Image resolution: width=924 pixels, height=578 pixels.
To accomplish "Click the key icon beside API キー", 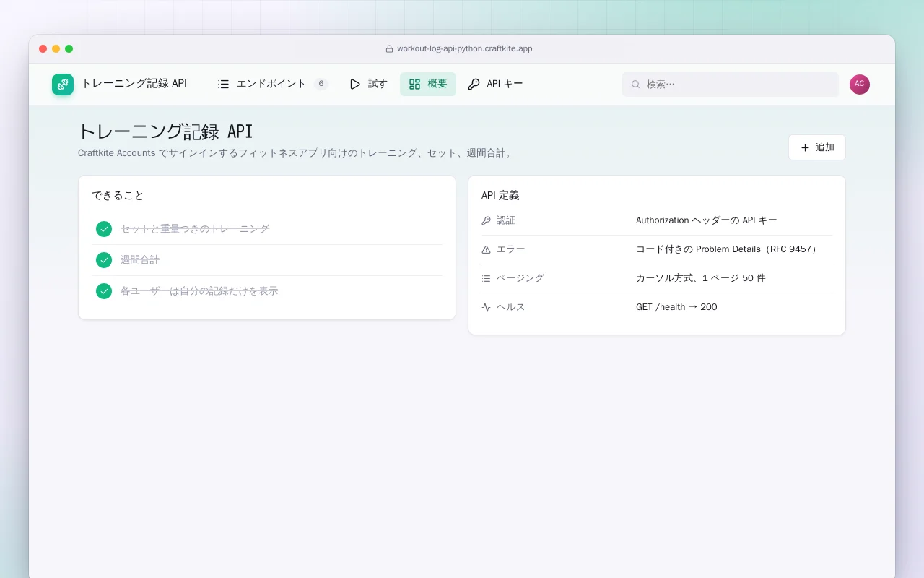I will coord(474,84).
